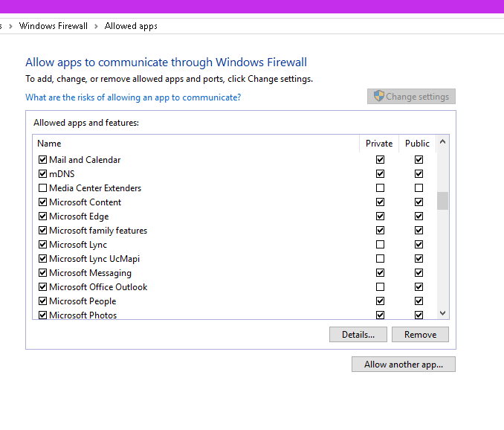The height and width of the screenshot is (430, 504).
Task: Toggle Public for Microsoft Photos
Action: pos(419,315)
